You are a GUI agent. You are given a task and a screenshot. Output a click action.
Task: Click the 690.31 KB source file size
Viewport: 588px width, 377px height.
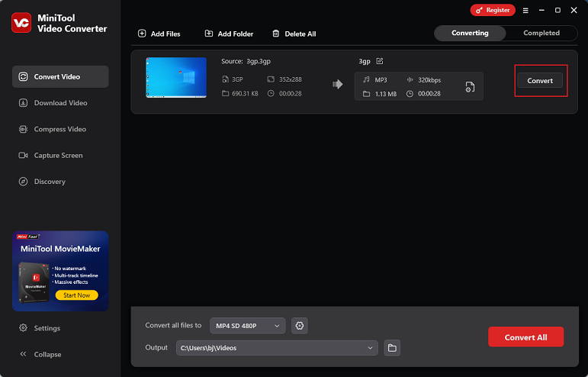coord(245,93)
